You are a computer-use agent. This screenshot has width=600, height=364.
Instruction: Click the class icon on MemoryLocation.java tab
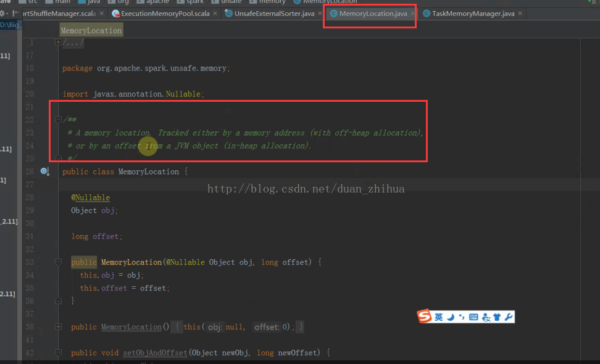[334, 14]
